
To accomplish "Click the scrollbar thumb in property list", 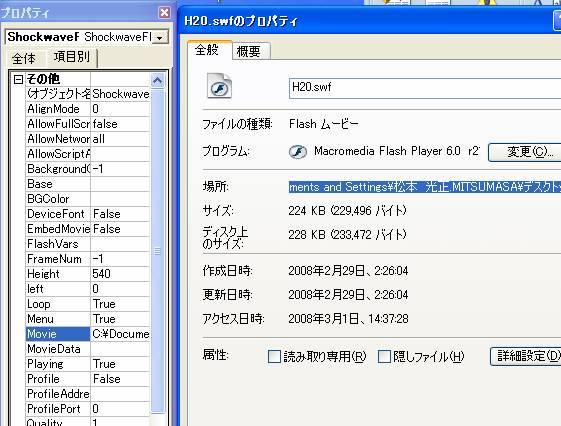I will [x=157, y=251].
